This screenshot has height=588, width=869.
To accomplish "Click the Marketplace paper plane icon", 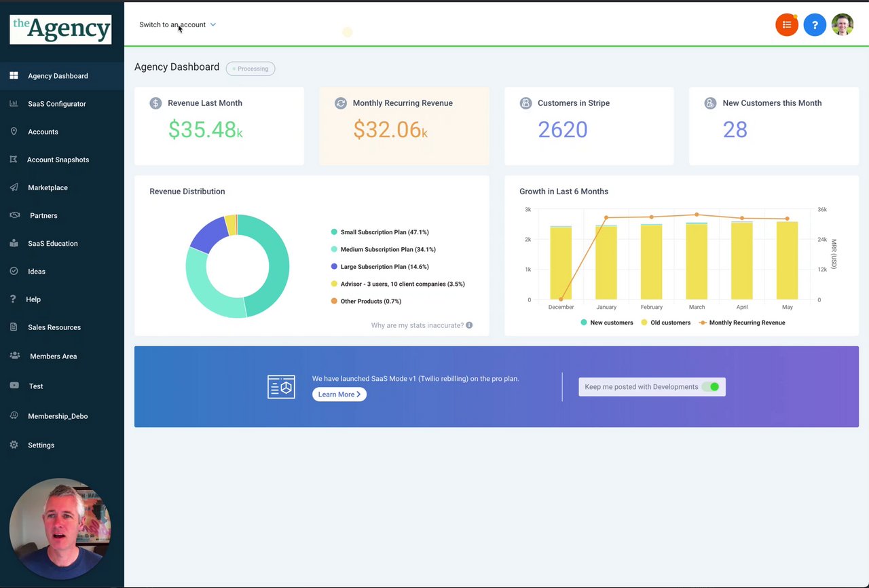I will [14, 187].
